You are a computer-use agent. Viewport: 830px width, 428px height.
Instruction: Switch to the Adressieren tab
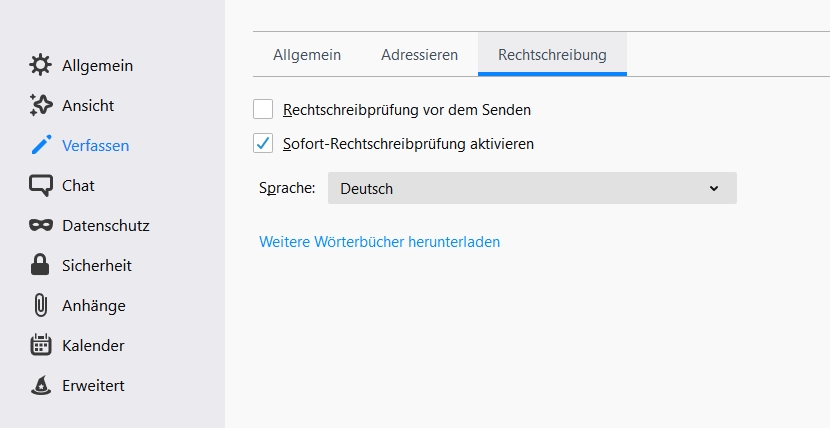click(419, 55)
